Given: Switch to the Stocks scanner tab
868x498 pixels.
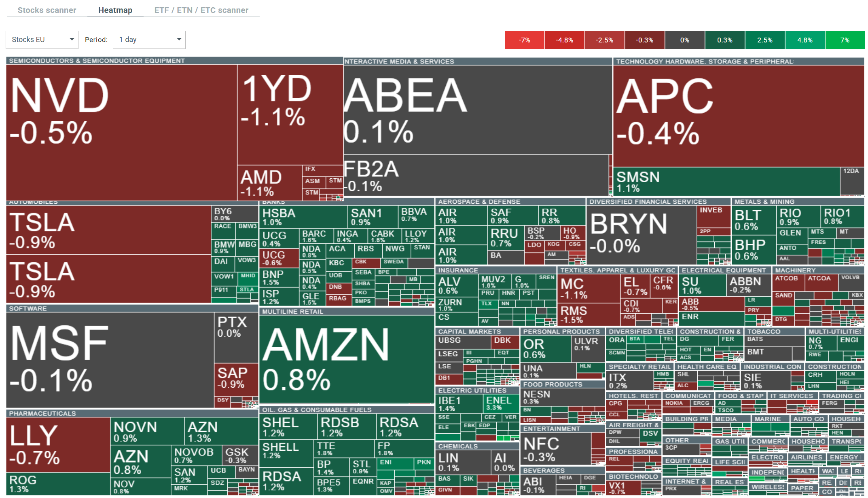Looking at the screenshot, I should [x=47, y=10].
